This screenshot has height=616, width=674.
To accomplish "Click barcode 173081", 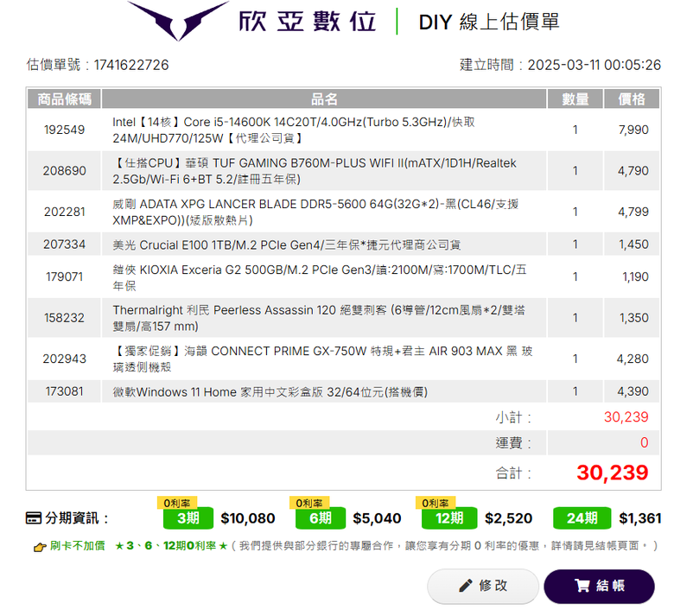I will 64,391.
